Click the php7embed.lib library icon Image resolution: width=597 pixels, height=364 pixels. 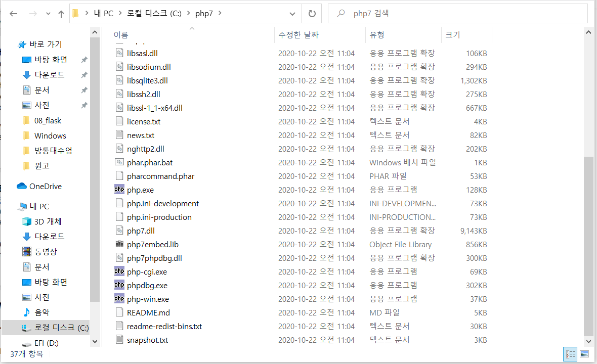point(119,244)
